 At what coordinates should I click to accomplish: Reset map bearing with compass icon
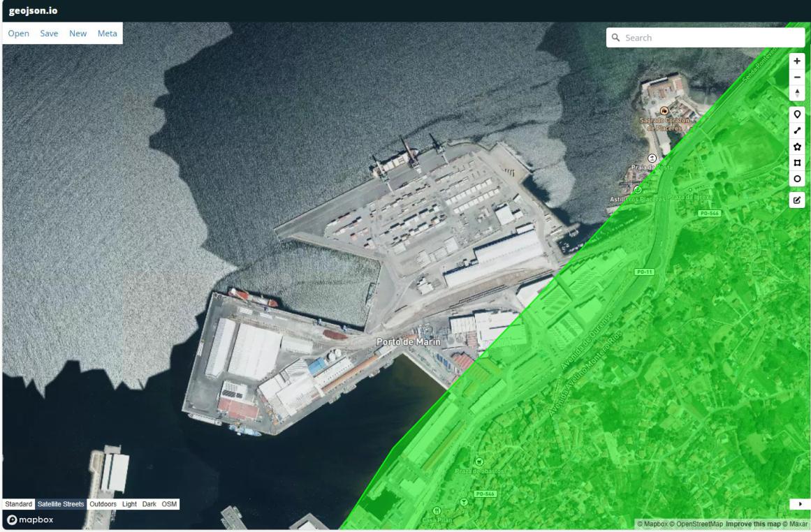tap(796, 93)
